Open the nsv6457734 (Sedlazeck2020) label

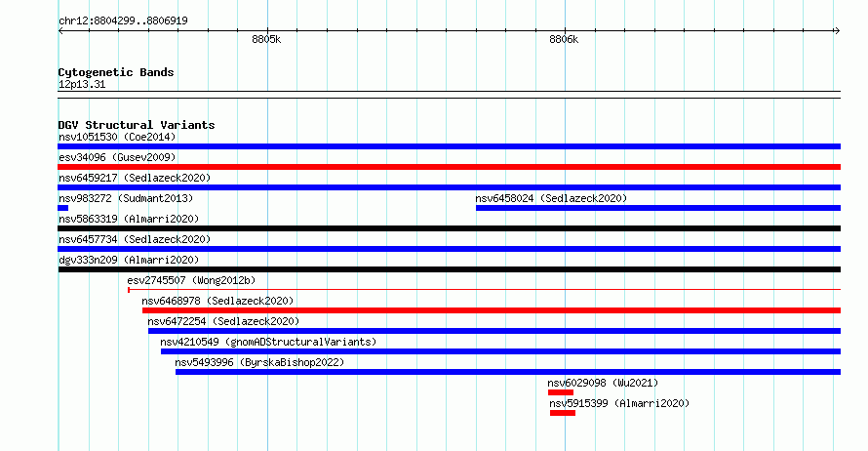[135, 239]
